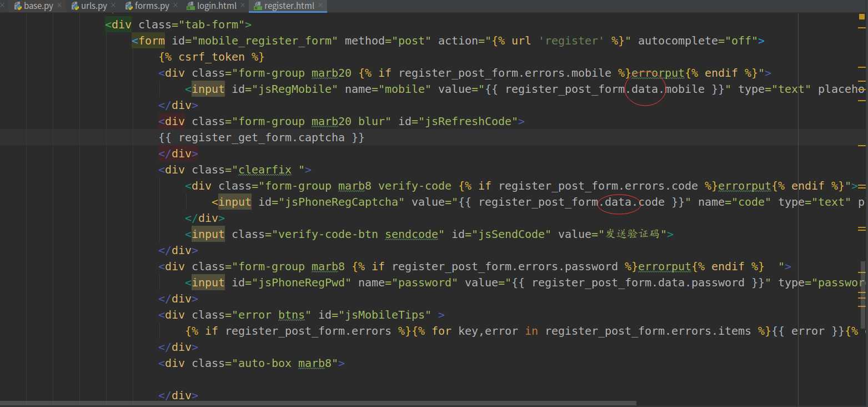Click the "tab-form" class value

coord(212,24)
